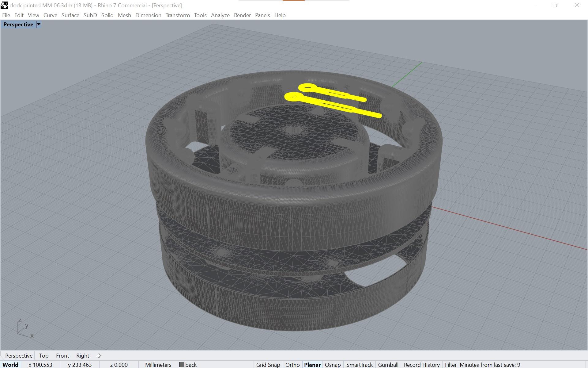Open the Filter pane in status bar
The width and height of the screenshot is (588, 368).
450,365
